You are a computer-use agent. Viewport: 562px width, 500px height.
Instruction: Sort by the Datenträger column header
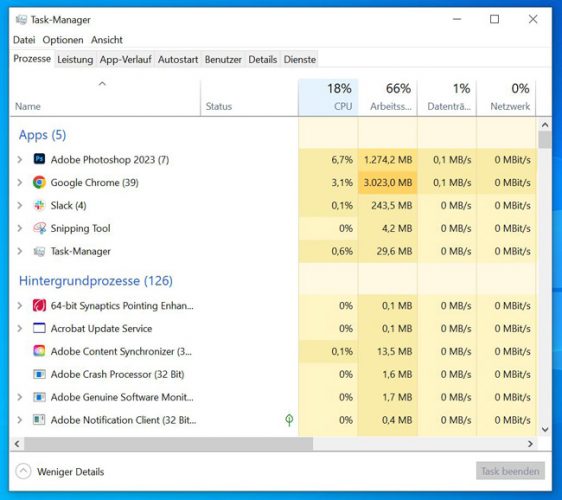[447, 97]
